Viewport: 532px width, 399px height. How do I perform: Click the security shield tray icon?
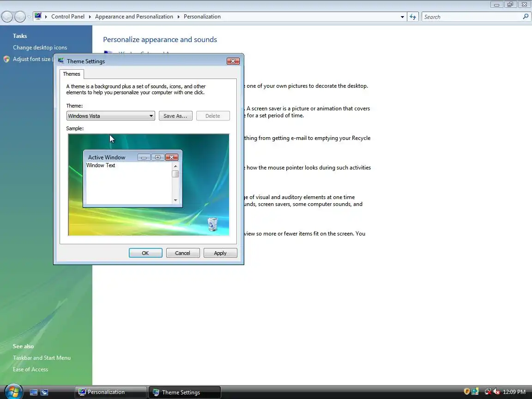467,392
